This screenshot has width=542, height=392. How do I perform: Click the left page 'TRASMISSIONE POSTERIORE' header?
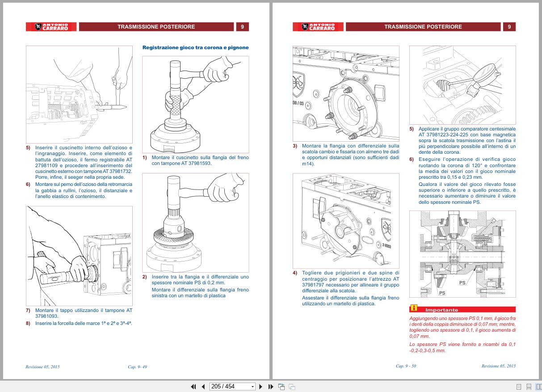(x=156, y=27)
